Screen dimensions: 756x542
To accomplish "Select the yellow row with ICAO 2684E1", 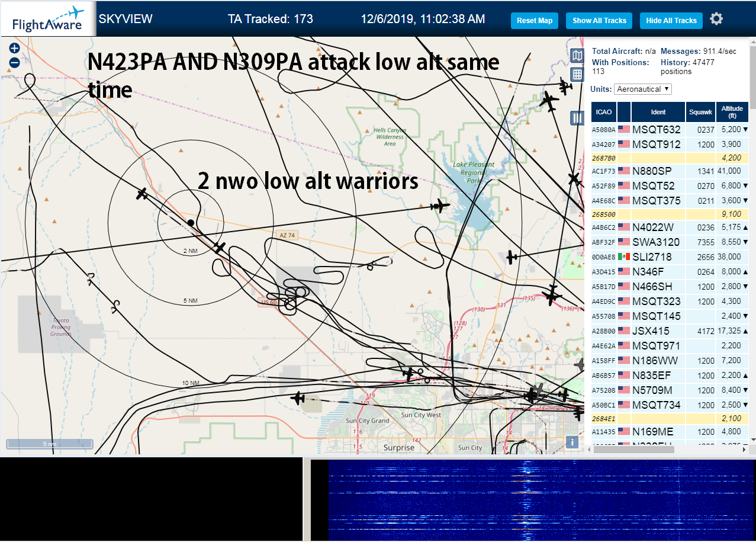I will pos(670,419).
